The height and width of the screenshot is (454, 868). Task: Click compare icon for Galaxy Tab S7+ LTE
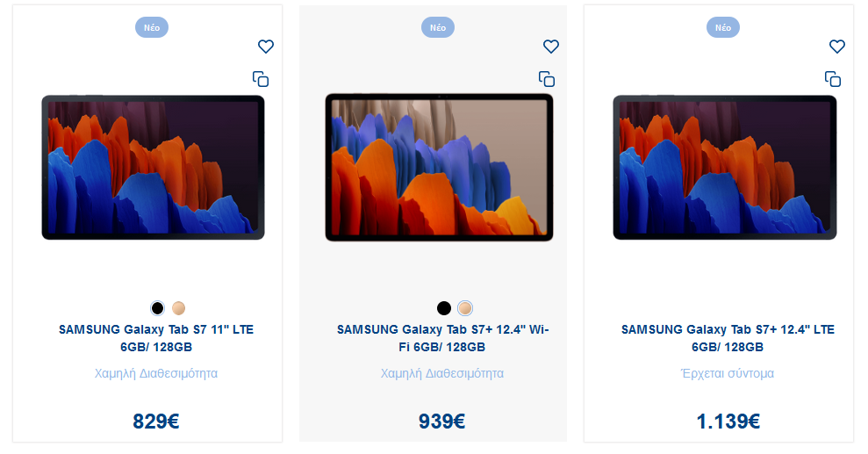[x=833, y=79]
